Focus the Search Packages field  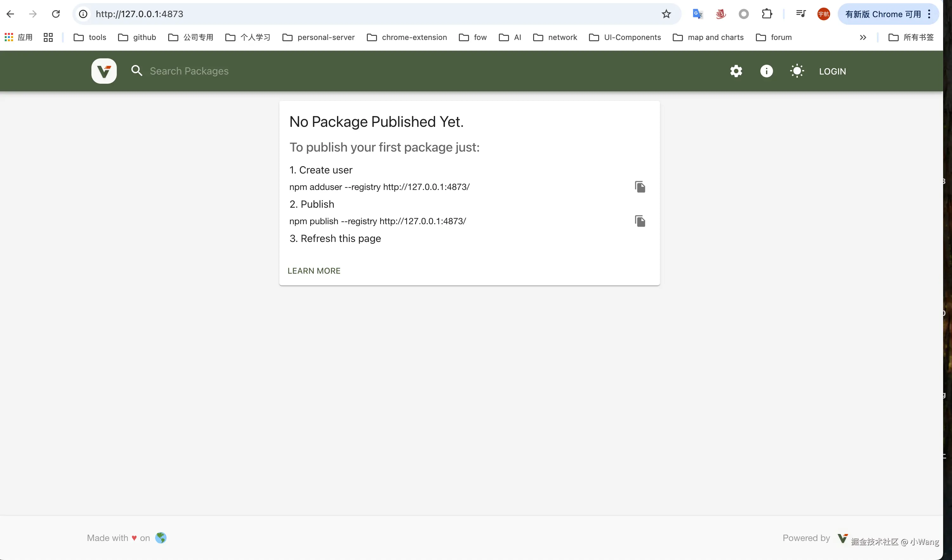pyautogui.click(x=189, y=71)
